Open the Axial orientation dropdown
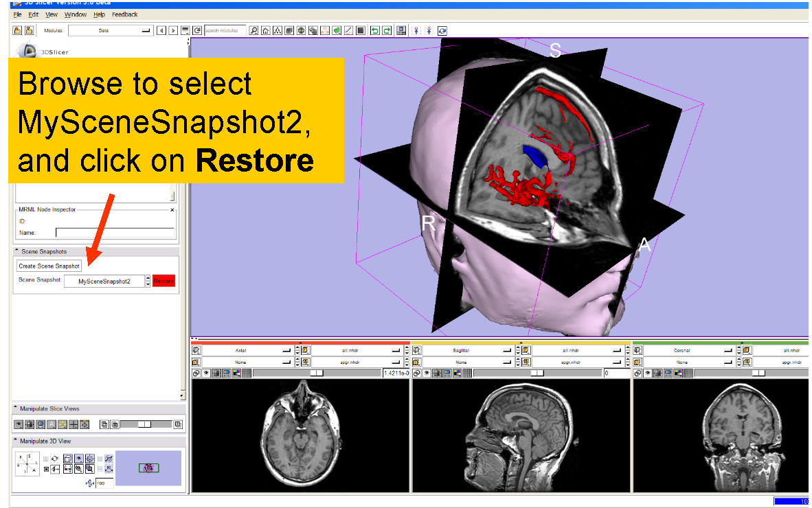The image size is (812, 508). pyautogui.click(x=248, y=350)
